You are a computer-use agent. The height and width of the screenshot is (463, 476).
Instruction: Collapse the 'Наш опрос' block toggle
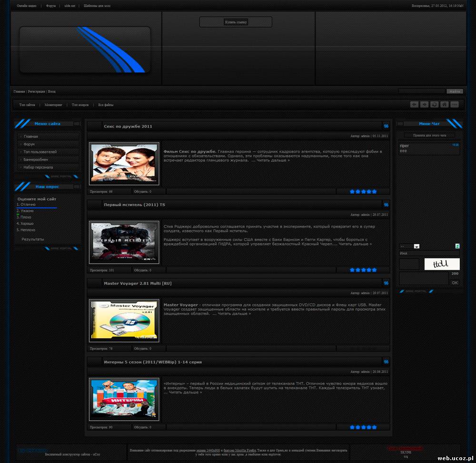(x=77, y=187)
